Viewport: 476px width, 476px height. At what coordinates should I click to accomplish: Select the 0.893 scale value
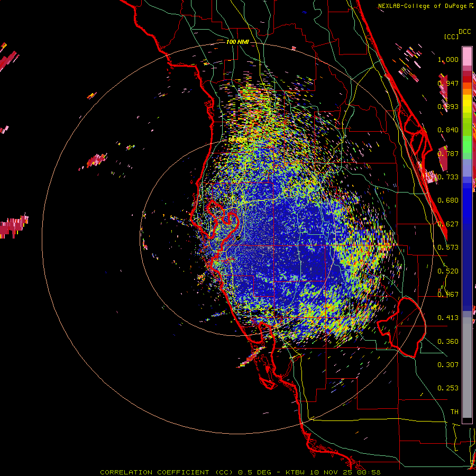tap(448, 106)
